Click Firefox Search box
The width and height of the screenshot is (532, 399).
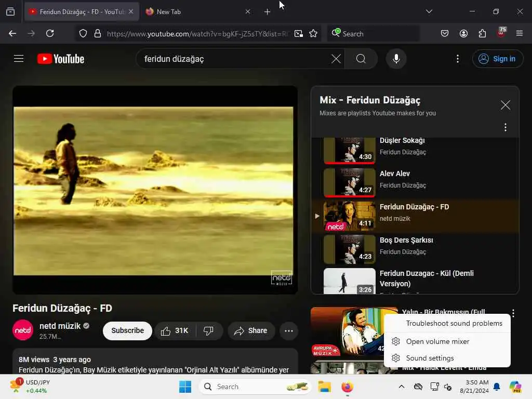(x=373, y=34)
